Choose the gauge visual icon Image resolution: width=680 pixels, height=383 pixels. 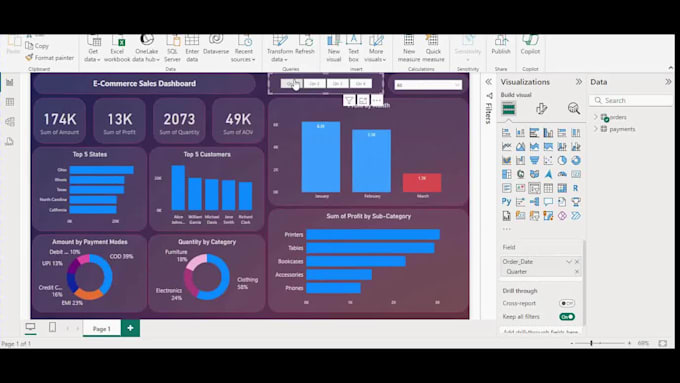[562, 174]
